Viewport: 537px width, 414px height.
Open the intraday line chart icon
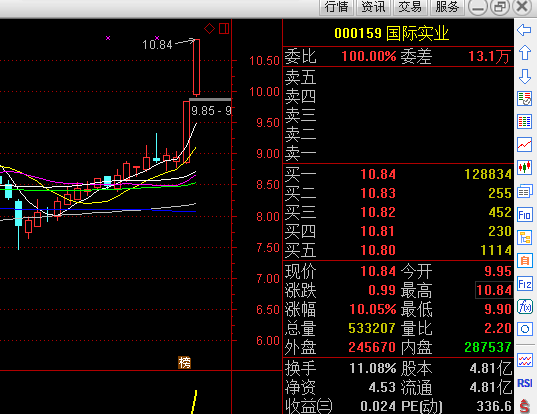pos(525,145)
